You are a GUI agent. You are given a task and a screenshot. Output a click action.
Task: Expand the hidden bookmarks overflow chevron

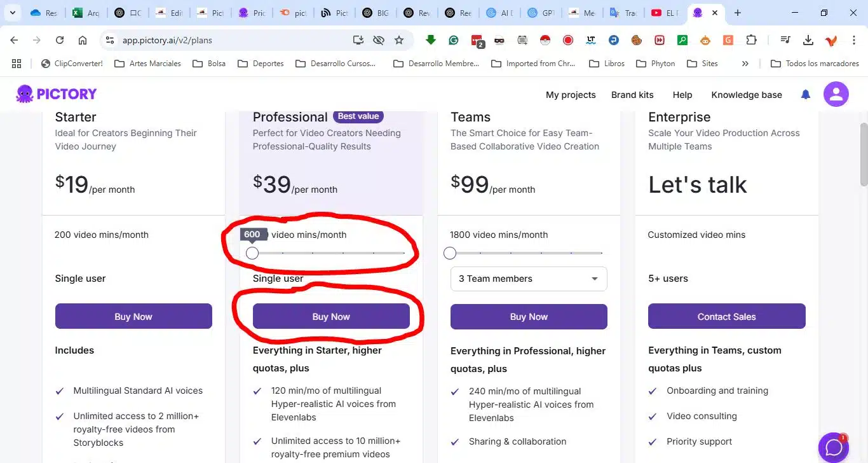point(745,64)
